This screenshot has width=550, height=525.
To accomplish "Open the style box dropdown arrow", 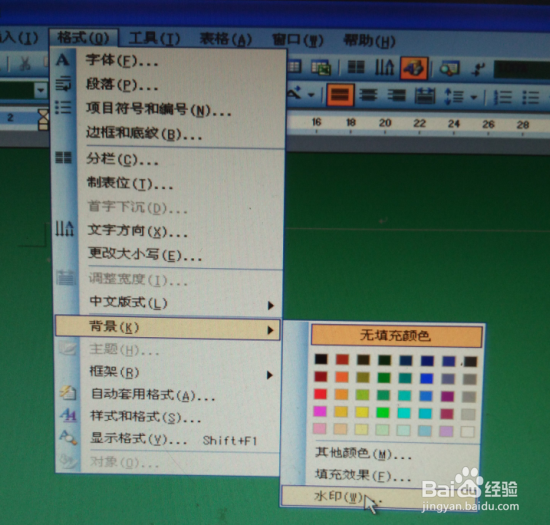I will pyautogui.click(x=41, y=90).
